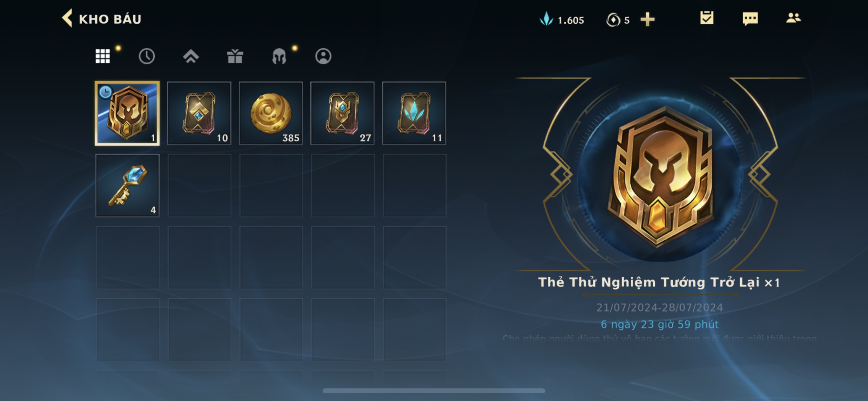Add more currency with the plus button

647,19
